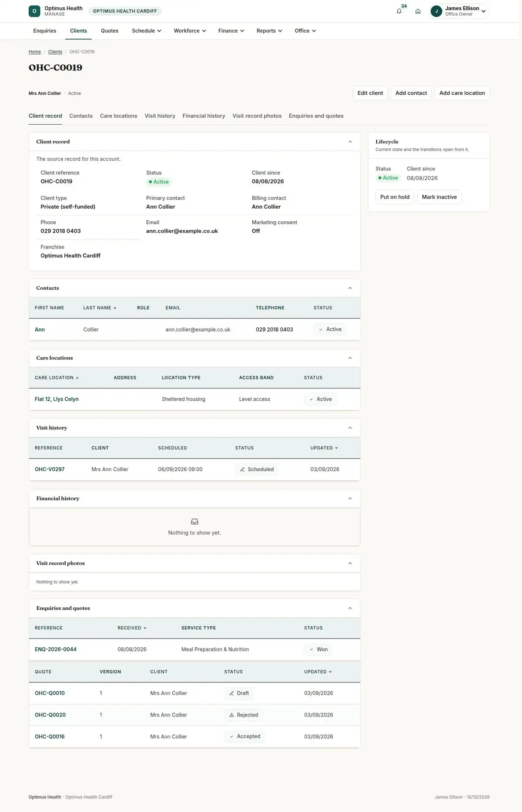Mark the client inactive

tap(439, 197)
